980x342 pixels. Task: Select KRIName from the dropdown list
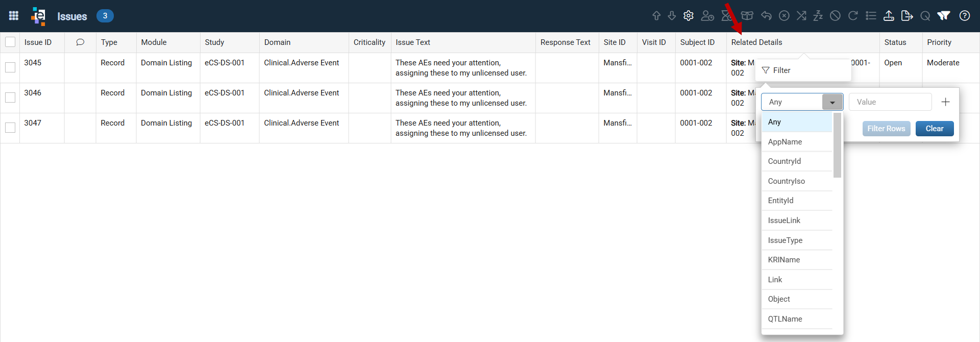tap(797, 260)
